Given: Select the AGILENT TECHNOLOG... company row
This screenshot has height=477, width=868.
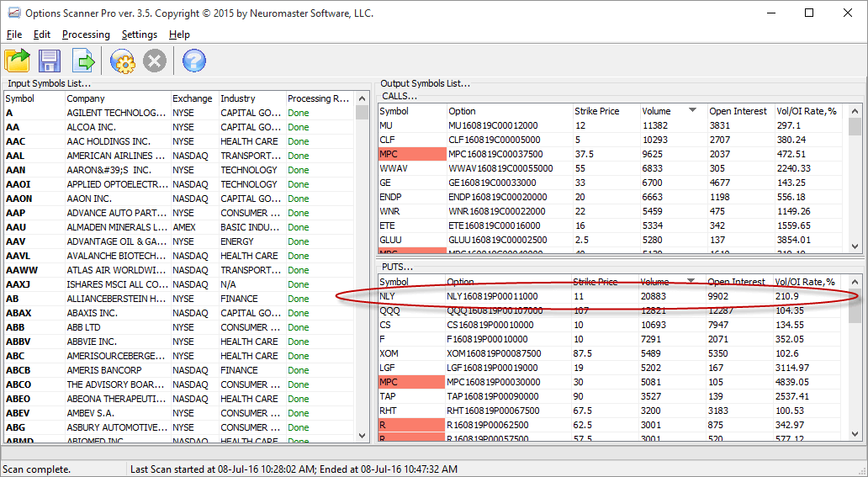Looking at the screenshot, I should pos(179,113).
